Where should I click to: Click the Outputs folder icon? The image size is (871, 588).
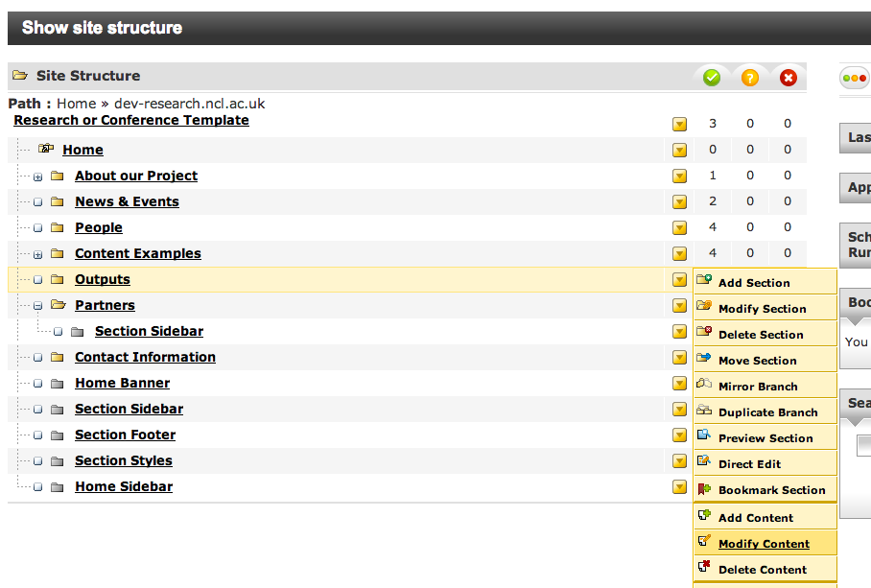coord(58,280)
